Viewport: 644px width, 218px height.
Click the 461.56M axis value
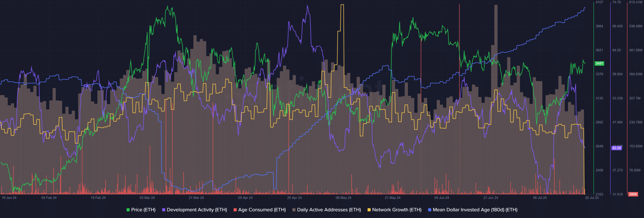click(x=636, y=50)
